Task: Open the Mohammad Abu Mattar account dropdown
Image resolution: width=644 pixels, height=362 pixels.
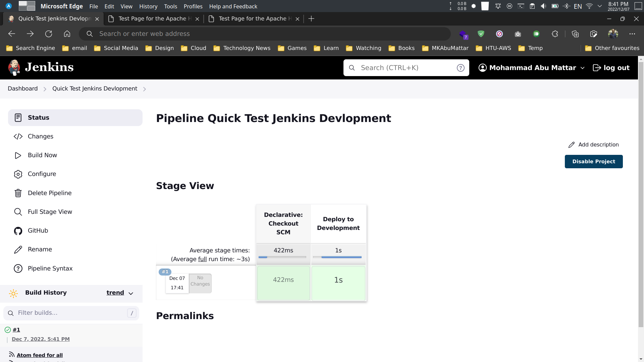Action: (x=531, y=67)
